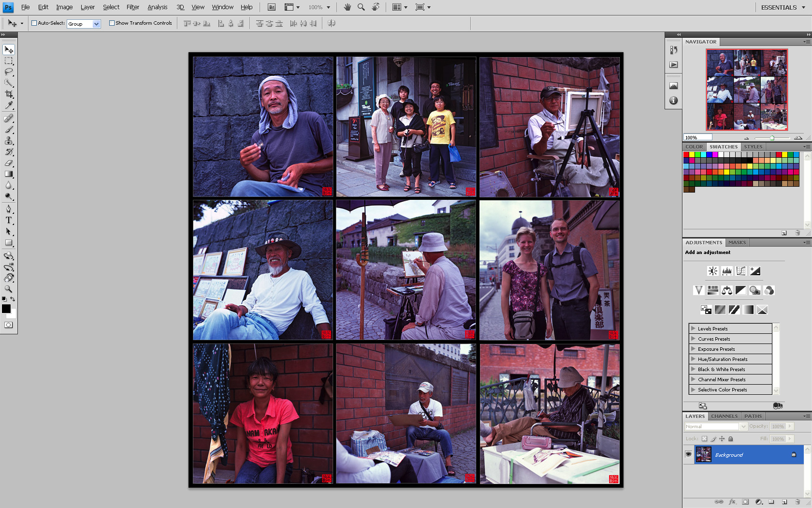The width and height of the screenshot is (812, 508).
Task: Open the Auto-Select Group dropdown
Action: (x=84, y=24)
